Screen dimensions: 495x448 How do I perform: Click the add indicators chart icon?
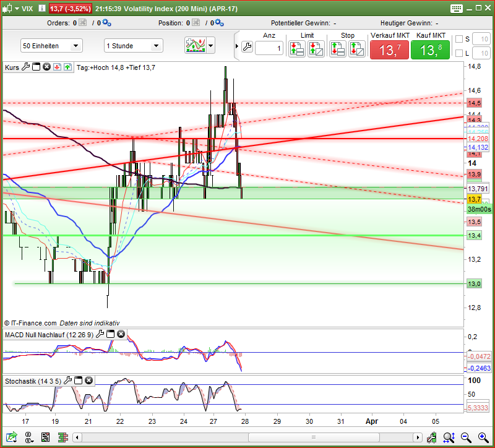tap(196, 45)
